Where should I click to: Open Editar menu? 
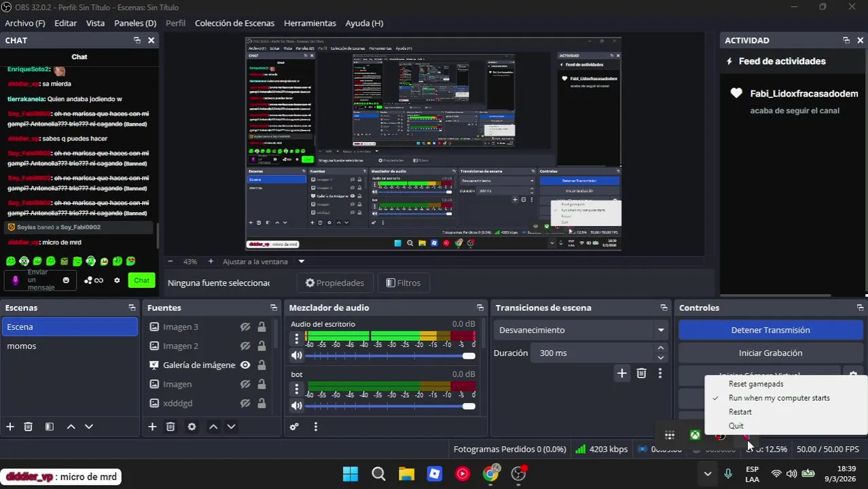tap(65, 23)
